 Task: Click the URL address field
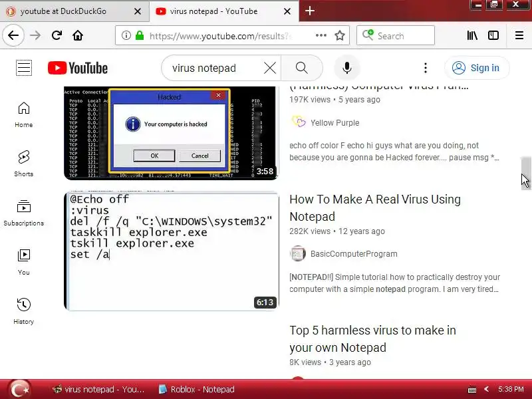221,36
